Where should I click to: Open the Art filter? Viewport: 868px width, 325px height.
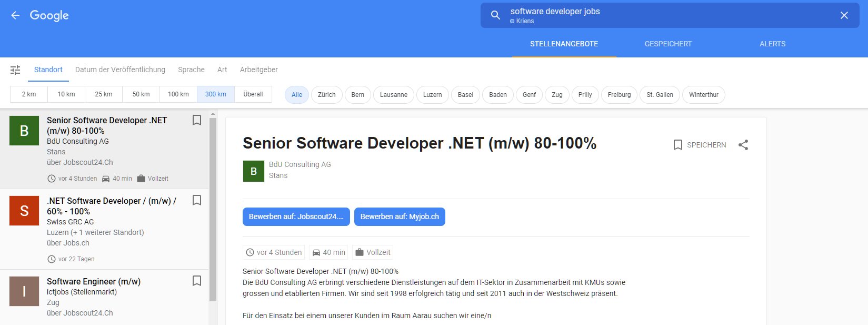click(x=222, y=70)
